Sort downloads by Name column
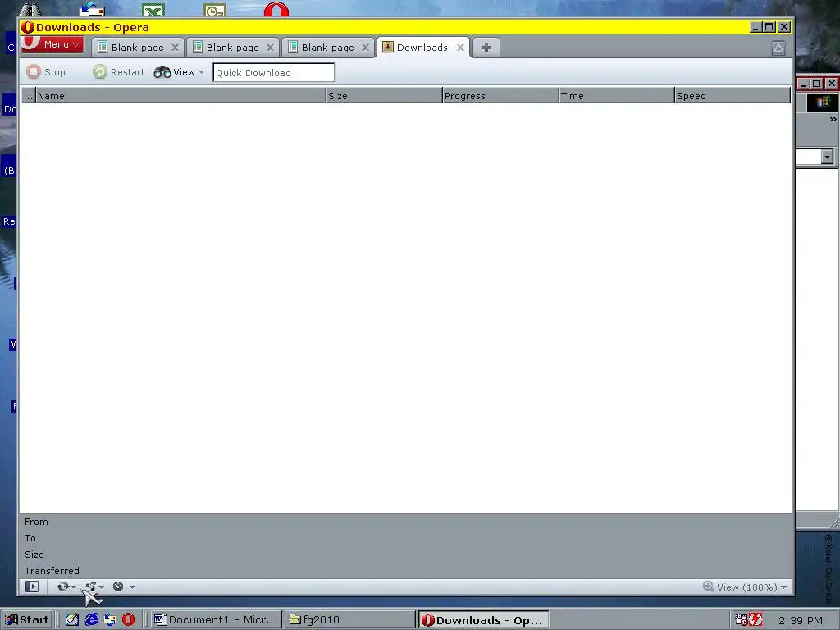The image size is (840, 630). pyautogui.click(x=180, y=96)
